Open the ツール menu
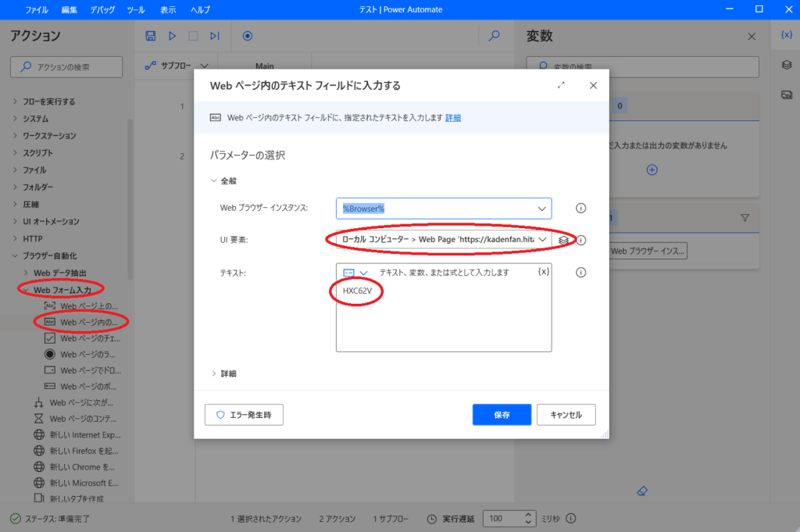Screen dimensions: 800x532 [x=135, y=9]
